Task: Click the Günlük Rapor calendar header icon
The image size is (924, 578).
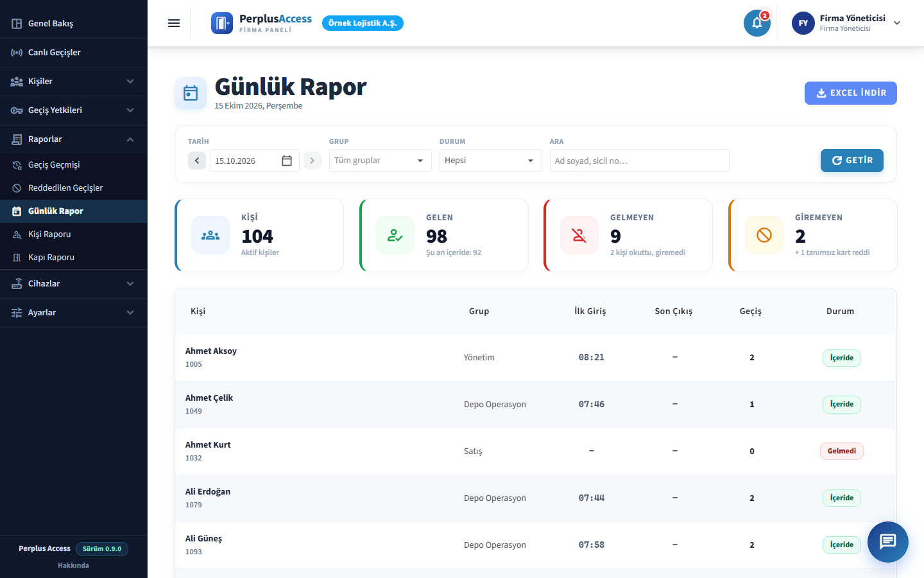Action: tap(191, 93)
